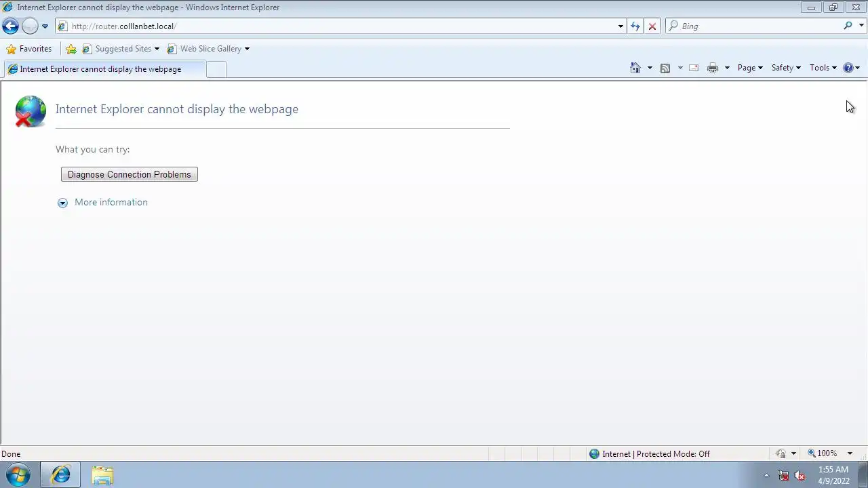Expand the address bar autocomplete dropdown
This screenshot has width=868, height=488.
(x=620, y=26)
